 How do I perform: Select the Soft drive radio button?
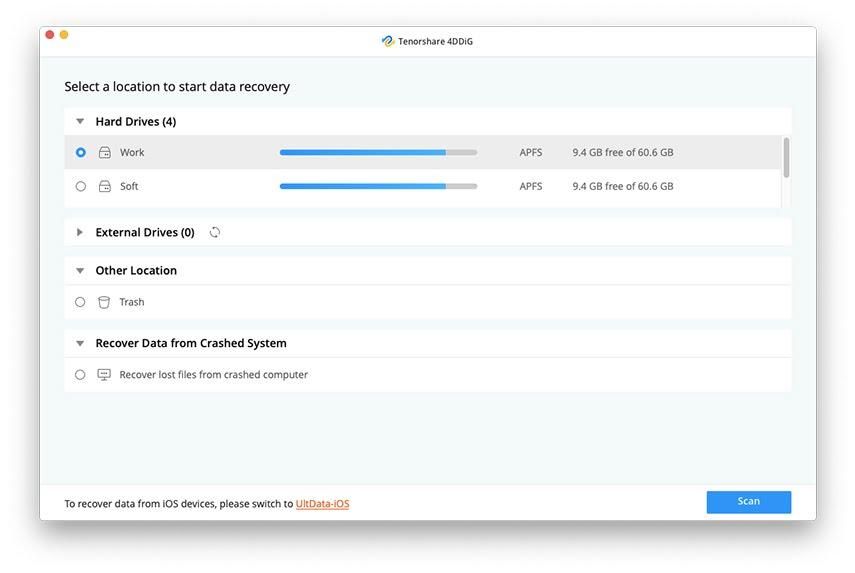(81, 187)
